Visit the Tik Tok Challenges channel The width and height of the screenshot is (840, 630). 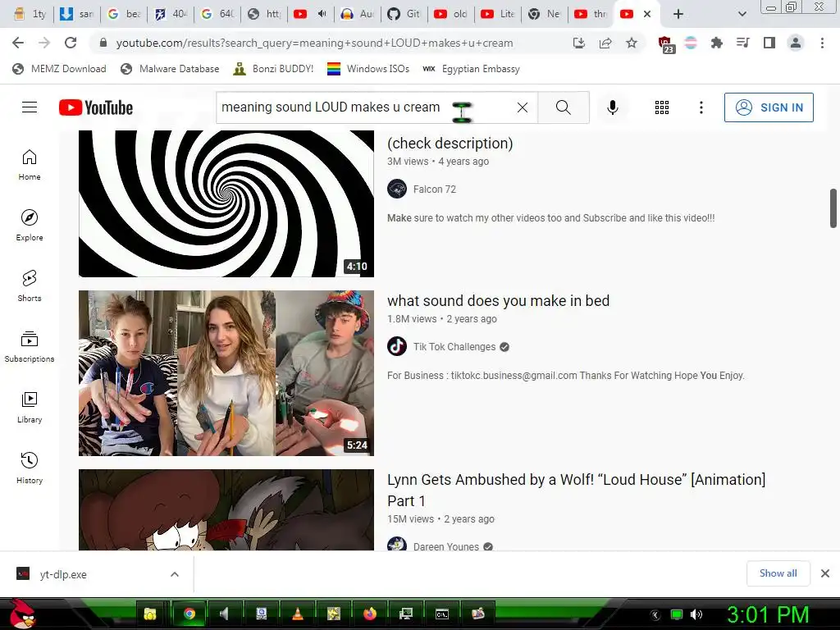click(x=454, y=347)
